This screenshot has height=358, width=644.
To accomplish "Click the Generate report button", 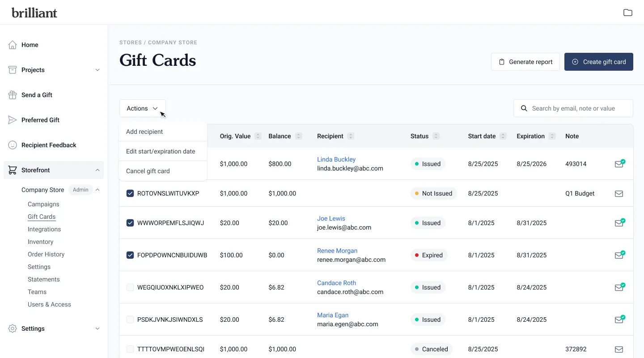I will (525, 62).
